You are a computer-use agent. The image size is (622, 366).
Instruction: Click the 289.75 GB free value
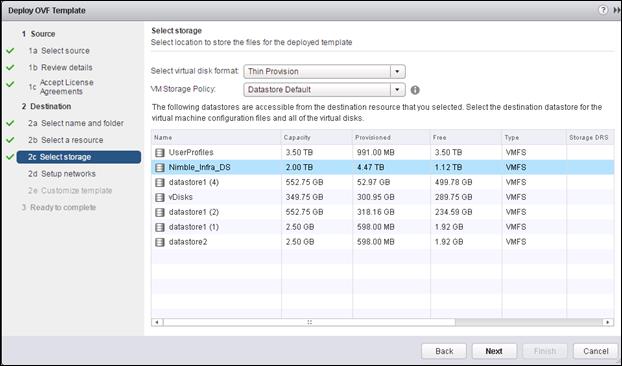tap(453, 197)
